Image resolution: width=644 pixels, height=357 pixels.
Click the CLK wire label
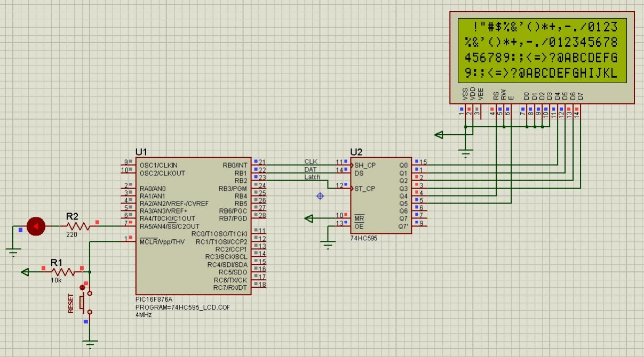[311, 161]
